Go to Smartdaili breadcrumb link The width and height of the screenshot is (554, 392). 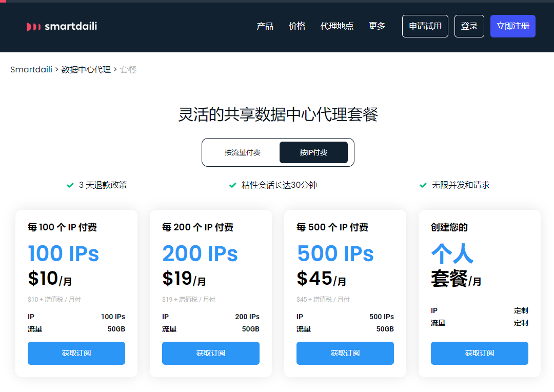pos(31,70)
